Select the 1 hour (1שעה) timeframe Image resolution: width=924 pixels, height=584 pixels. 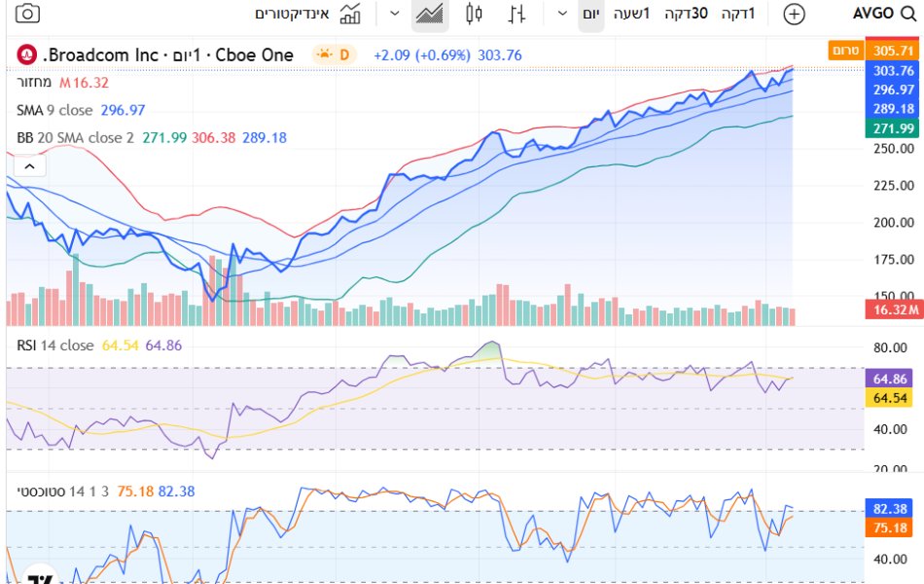632,14
